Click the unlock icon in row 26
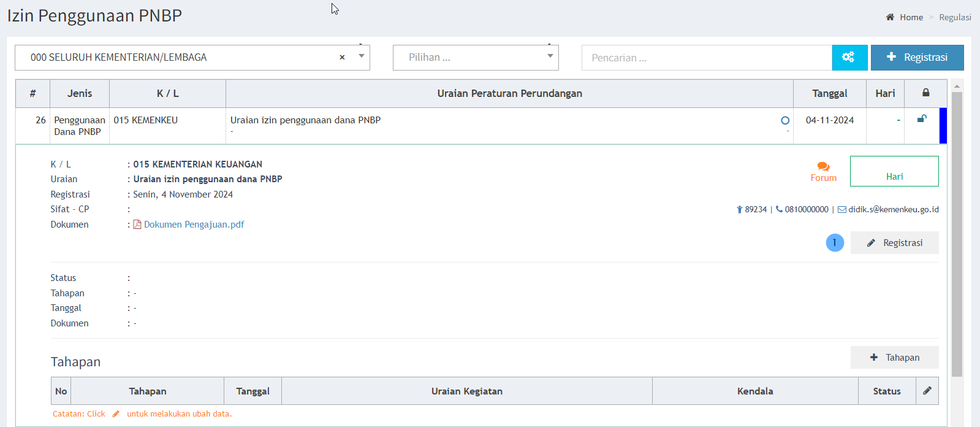 (x=921, y=119)
